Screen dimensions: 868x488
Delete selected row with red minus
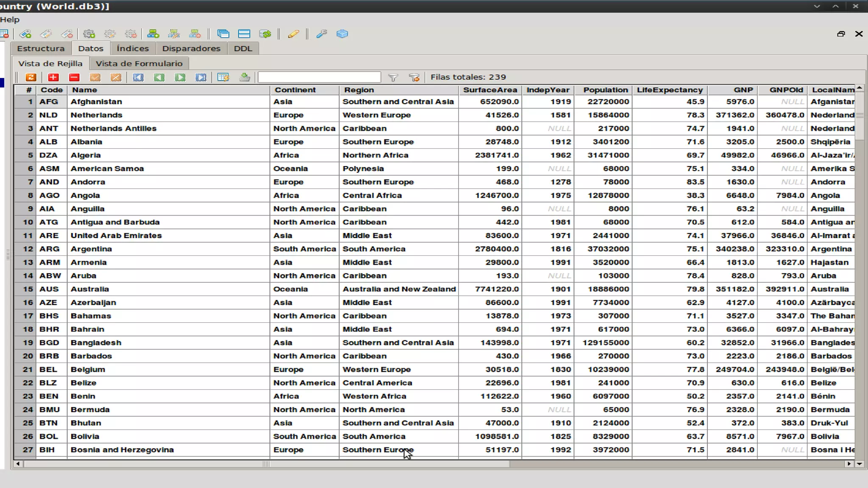pos(74,77)
